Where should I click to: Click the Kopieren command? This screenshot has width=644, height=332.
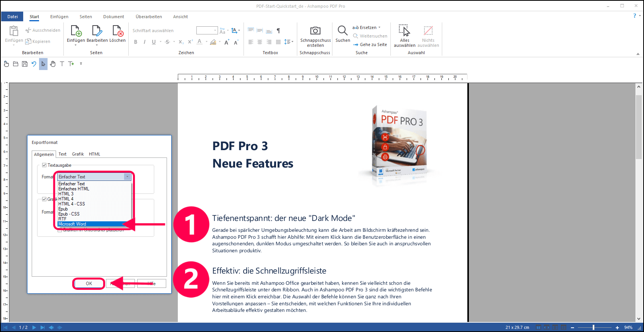coord(38,41)
